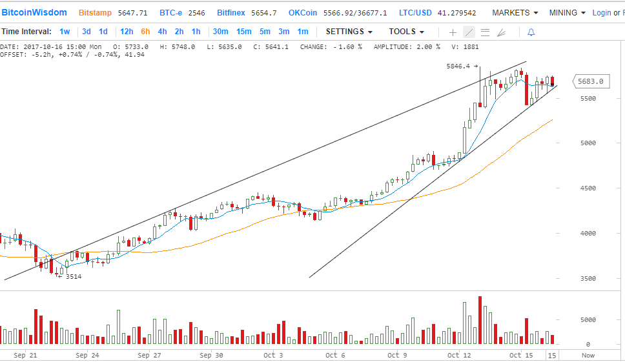Select the 1h time interval

point(196,32)
